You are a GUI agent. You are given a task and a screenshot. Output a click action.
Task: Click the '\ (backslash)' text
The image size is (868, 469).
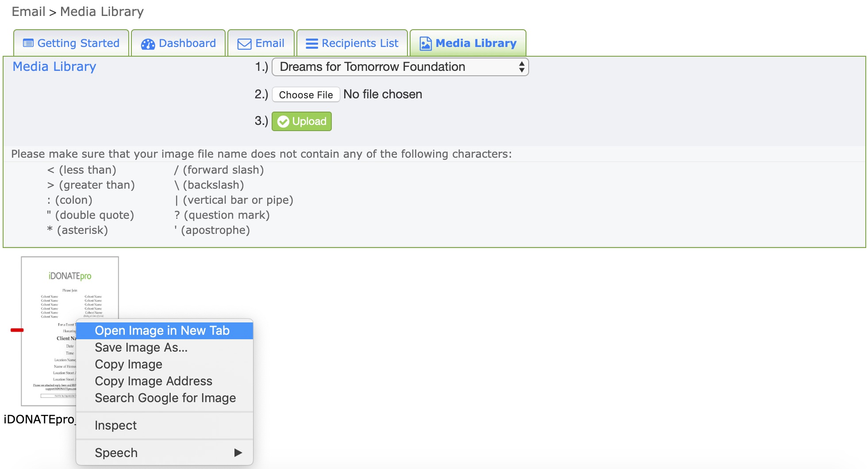pyautogui.click(x=209, y=185)
